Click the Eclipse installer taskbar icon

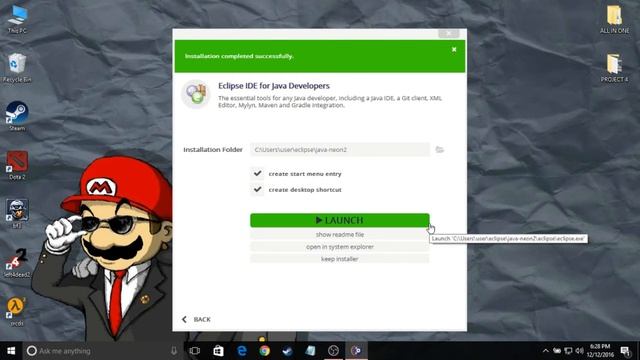pos(356,351)
